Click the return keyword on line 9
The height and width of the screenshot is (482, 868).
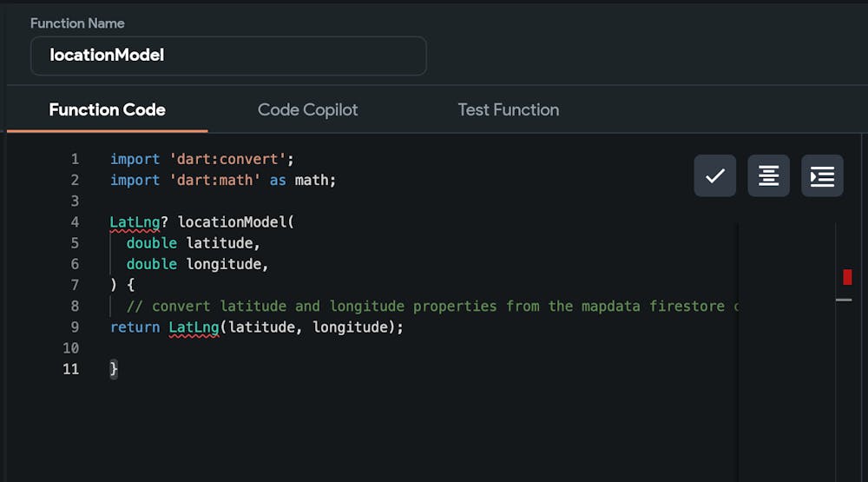tap(135, 327)
